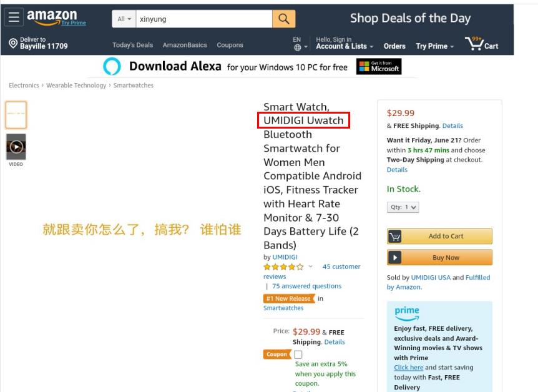Open the shopping cart icon
Image resolution: width=538 pixels, height=392 pixels.
click(x=482, y=44)
